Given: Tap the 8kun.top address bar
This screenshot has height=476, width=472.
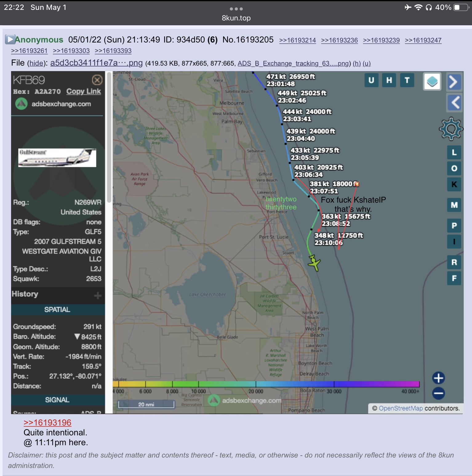Looking at the screenshot, I should click(x=236, y=18).
